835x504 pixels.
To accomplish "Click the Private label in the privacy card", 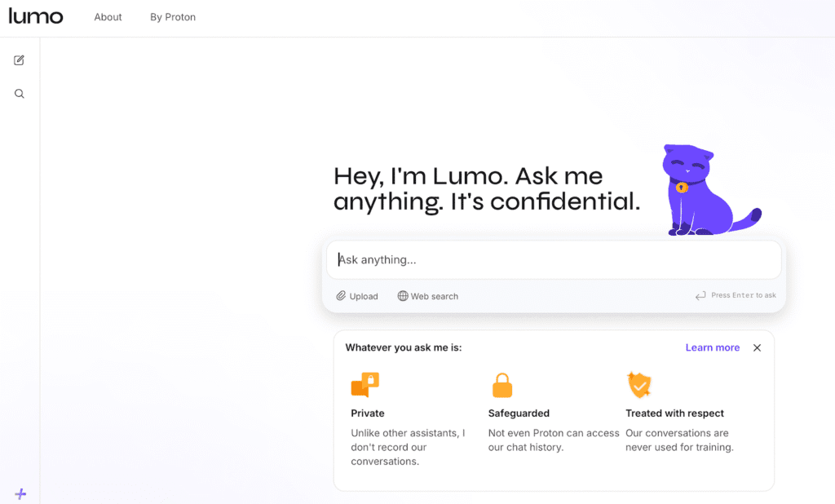I will click(x=367, y=413).
